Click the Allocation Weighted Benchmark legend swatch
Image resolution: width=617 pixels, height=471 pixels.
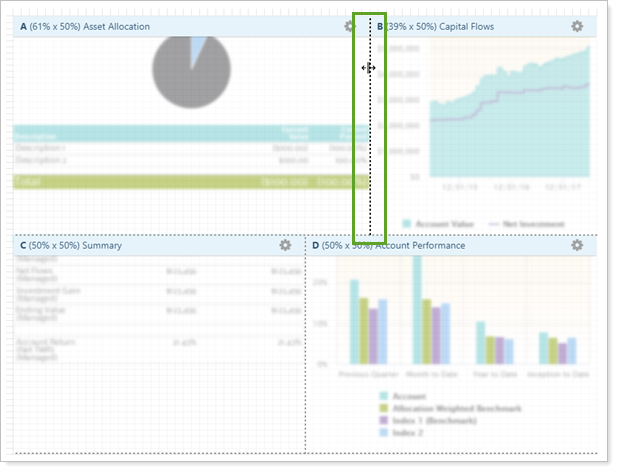coord(384,409)
